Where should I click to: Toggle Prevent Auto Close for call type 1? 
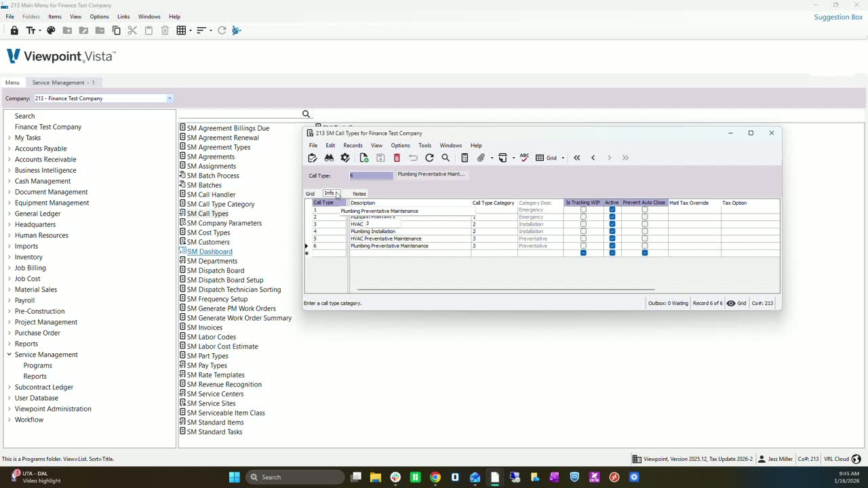coord(645,210)
